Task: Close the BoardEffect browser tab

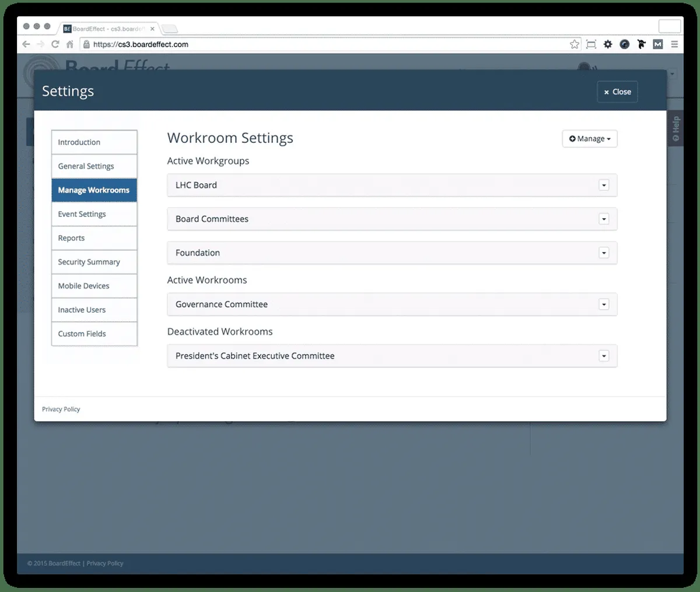Action: click(x=152, y=29)
